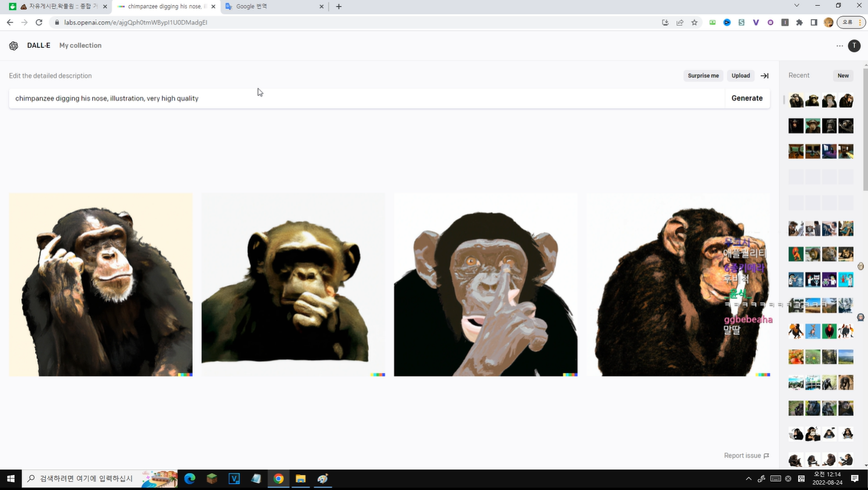Show hidden system tray icons
This screenshot has height=490, width=868.
click(x=748, y=478)
